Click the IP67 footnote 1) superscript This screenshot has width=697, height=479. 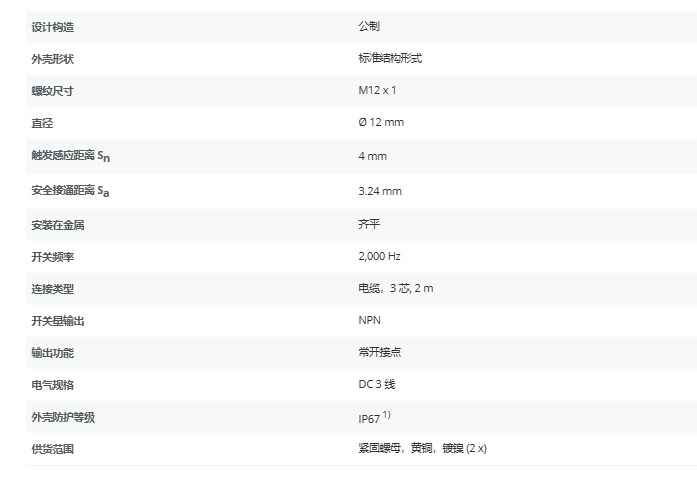tap(386, 414)
